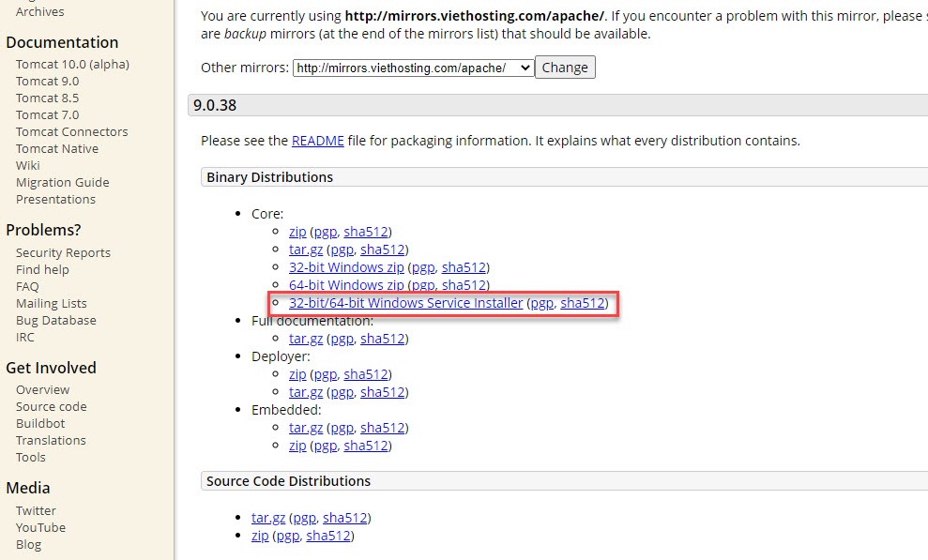The width and height of the screenshot is (928, 560).
Task: Open pgp link for Core tar.gz
Action: tap(342, 250)
